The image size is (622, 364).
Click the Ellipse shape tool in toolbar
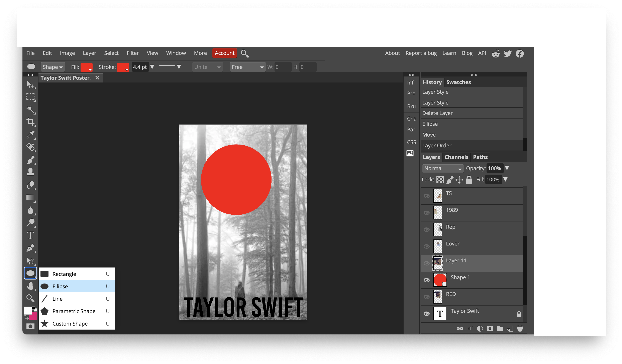tap(31, 273)
